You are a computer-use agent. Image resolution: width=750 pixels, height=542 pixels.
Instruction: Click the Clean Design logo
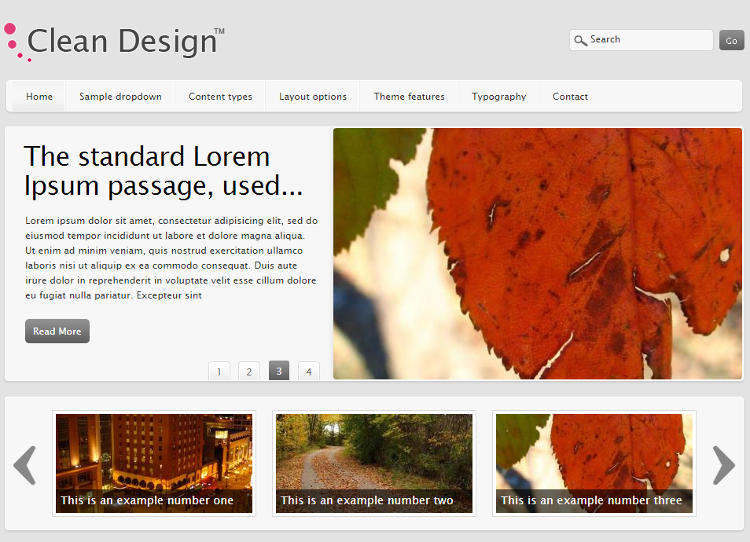point(114,42)
